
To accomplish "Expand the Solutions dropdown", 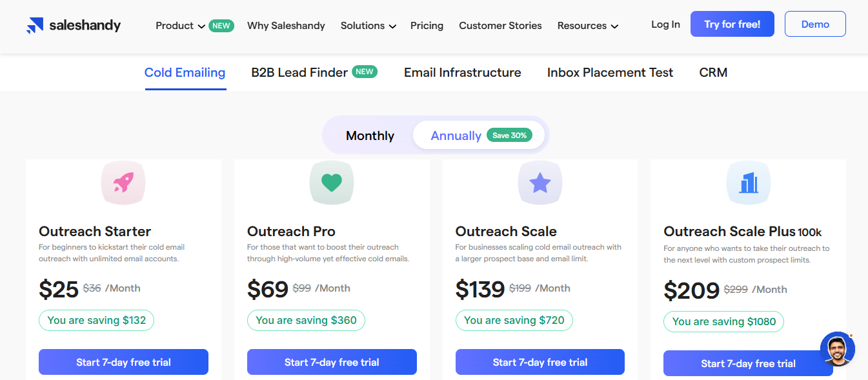I will (368, 26).
